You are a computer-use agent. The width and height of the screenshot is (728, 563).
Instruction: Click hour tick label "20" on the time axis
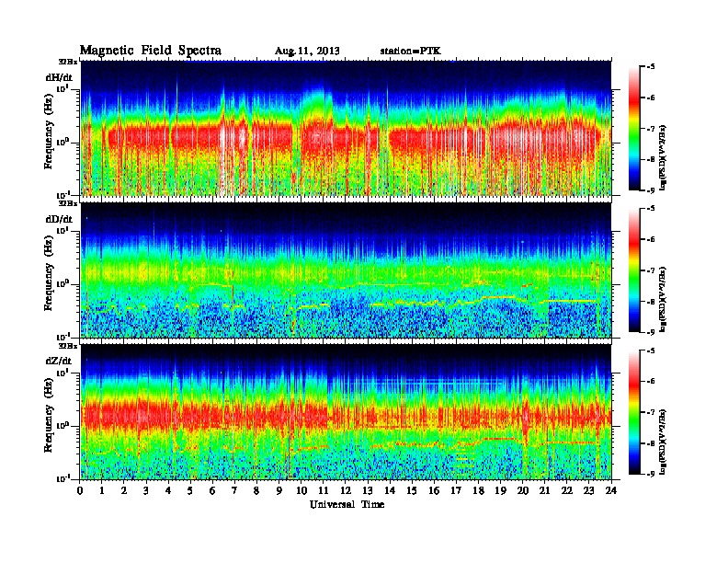[x=523, y=491]
